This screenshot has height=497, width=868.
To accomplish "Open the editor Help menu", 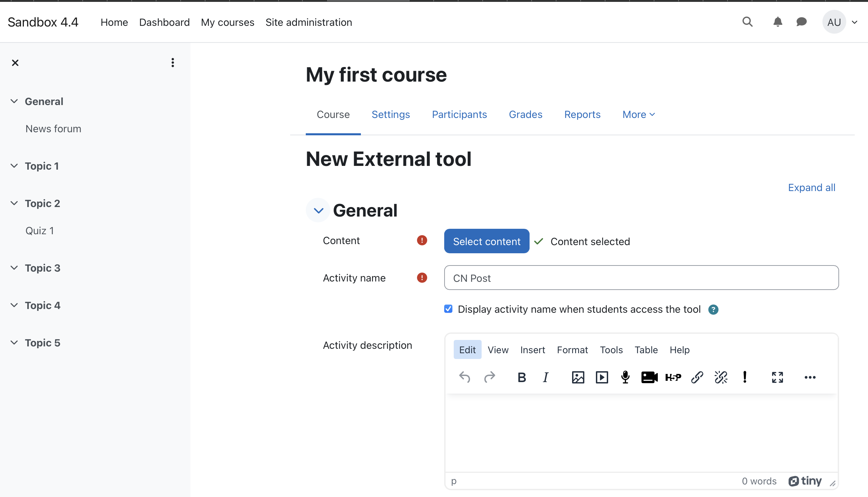I will [680, 349].
